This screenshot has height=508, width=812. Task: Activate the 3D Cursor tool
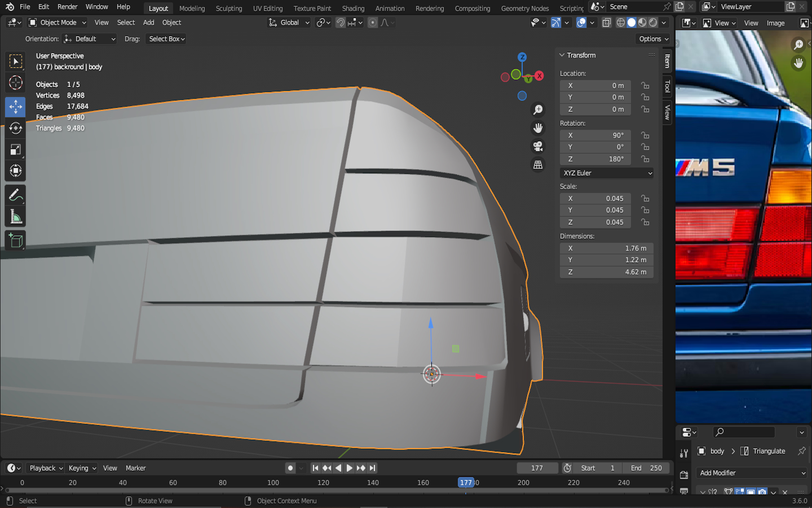pyautogui.click(x=16, y=82)
